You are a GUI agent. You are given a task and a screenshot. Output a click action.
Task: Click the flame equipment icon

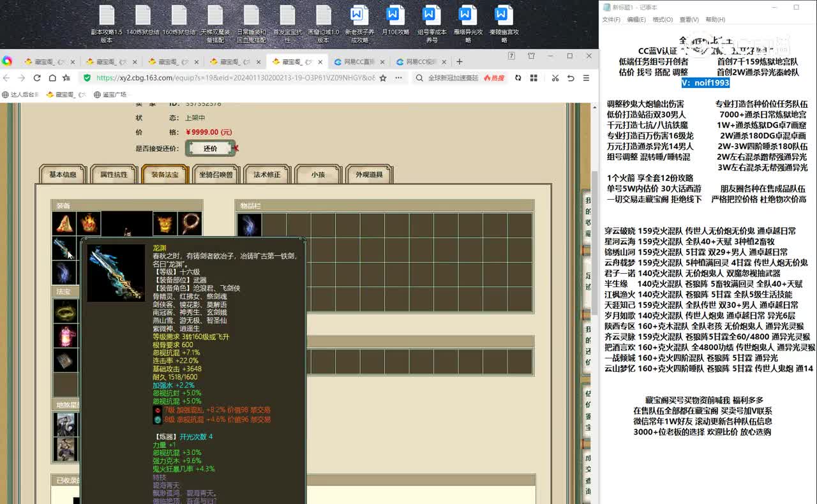coord(88,223)
